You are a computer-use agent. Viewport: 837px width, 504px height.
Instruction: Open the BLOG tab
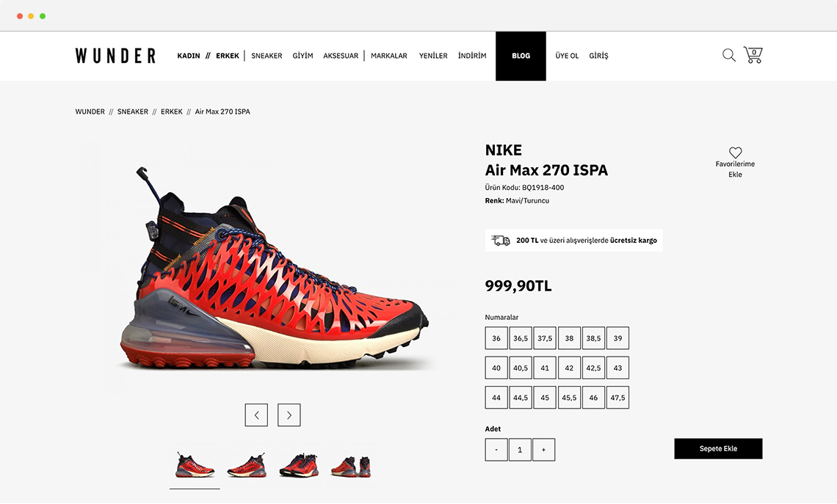pyautogui.click(x=521, y=56)
